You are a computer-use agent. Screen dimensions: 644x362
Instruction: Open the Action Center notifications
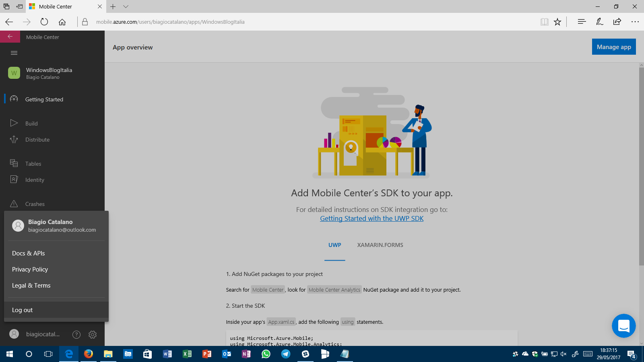click(x=632, y=354)
